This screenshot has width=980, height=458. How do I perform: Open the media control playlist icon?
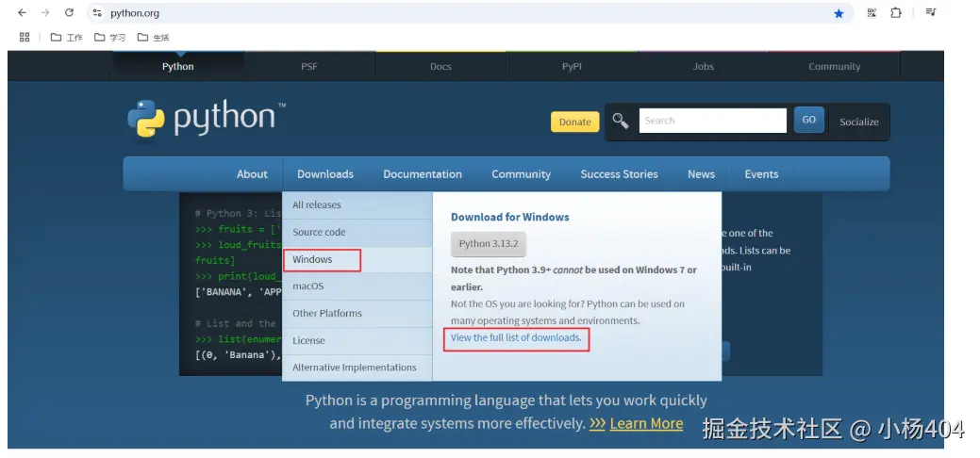click(x=931, y=12)
